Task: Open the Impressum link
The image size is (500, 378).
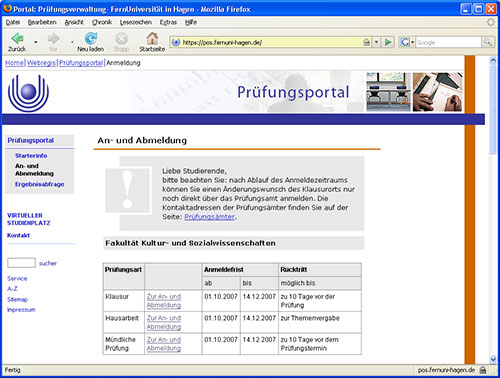Action: click(21, 310)
